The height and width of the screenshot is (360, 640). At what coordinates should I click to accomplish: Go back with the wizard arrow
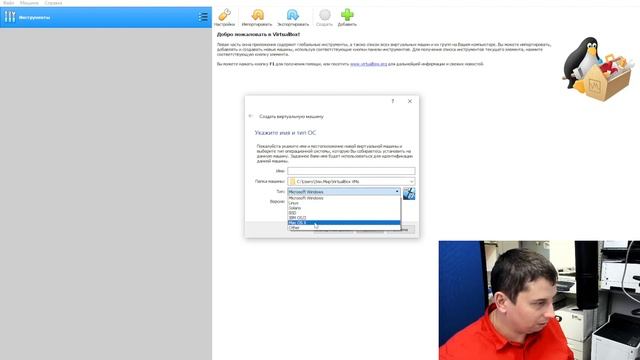(x=251, y=116)
